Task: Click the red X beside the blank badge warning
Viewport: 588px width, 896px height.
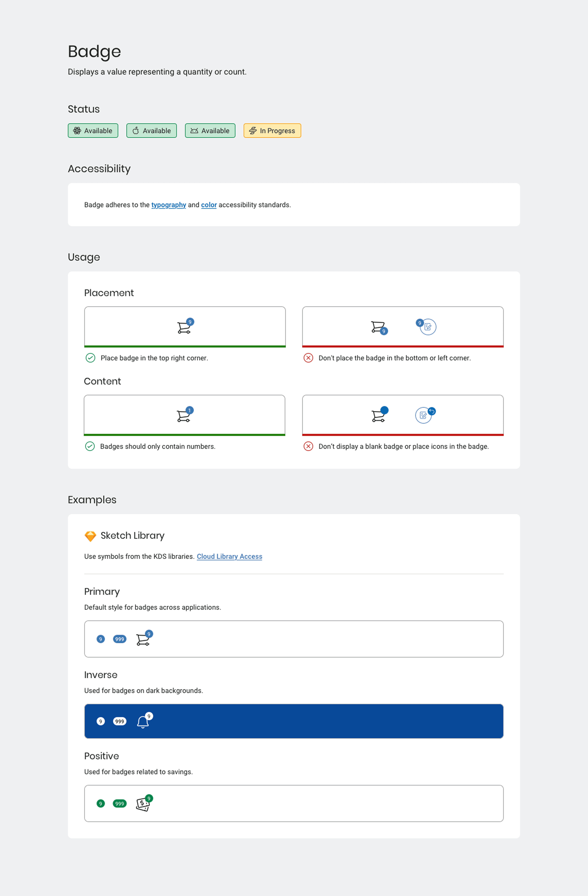Action: tap(308, 446)
